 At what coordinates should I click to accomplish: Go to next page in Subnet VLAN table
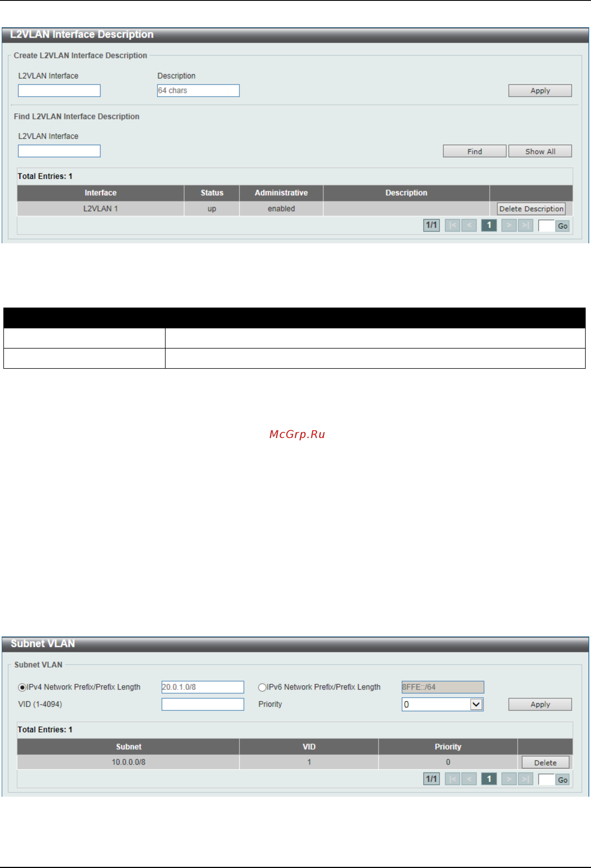[509, 779]
